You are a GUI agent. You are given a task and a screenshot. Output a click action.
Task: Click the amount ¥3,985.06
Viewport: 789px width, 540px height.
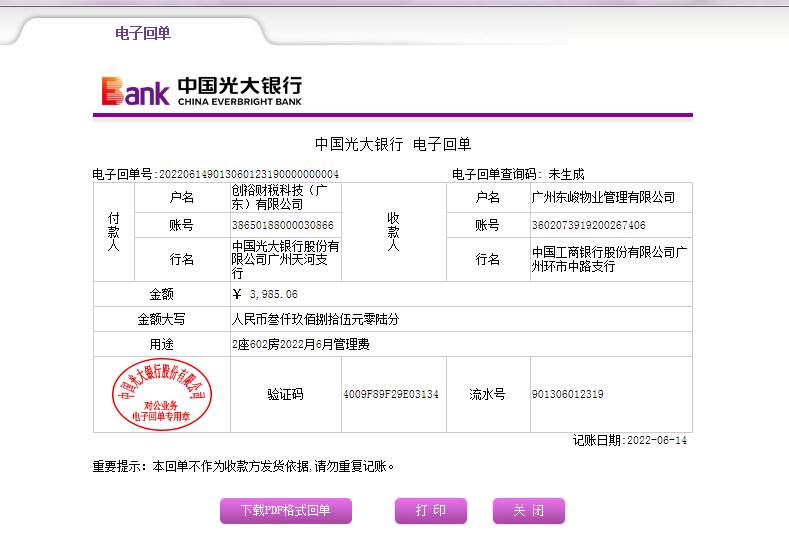265,294
